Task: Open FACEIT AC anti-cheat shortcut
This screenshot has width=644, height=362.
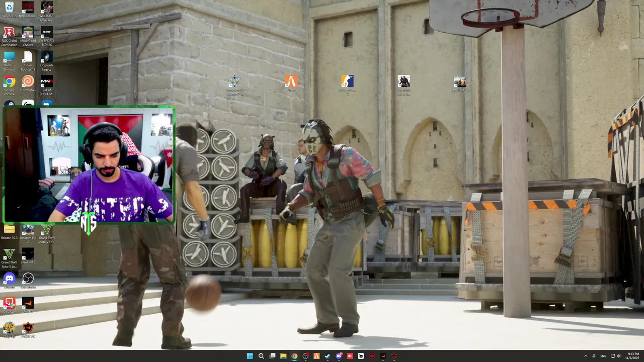Action: [x=28, y=329]
